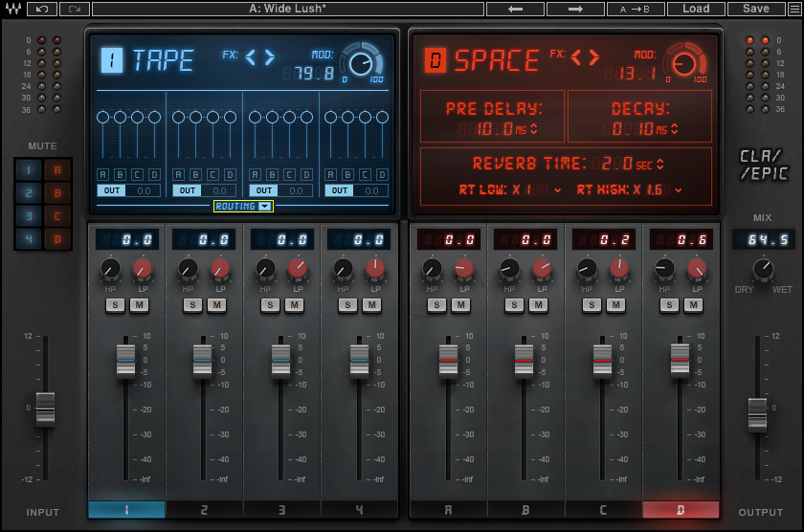
Task: Mute delay 4 in MUTE panel
Action: [29, 239]
